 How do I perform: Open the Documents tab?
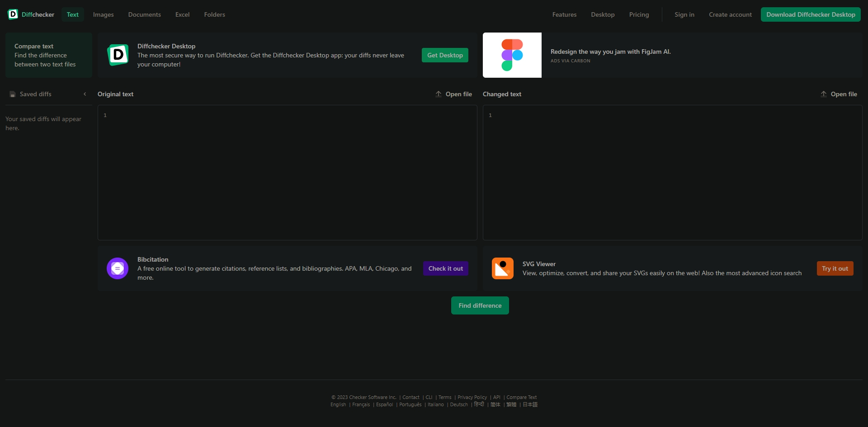point(145,14)
